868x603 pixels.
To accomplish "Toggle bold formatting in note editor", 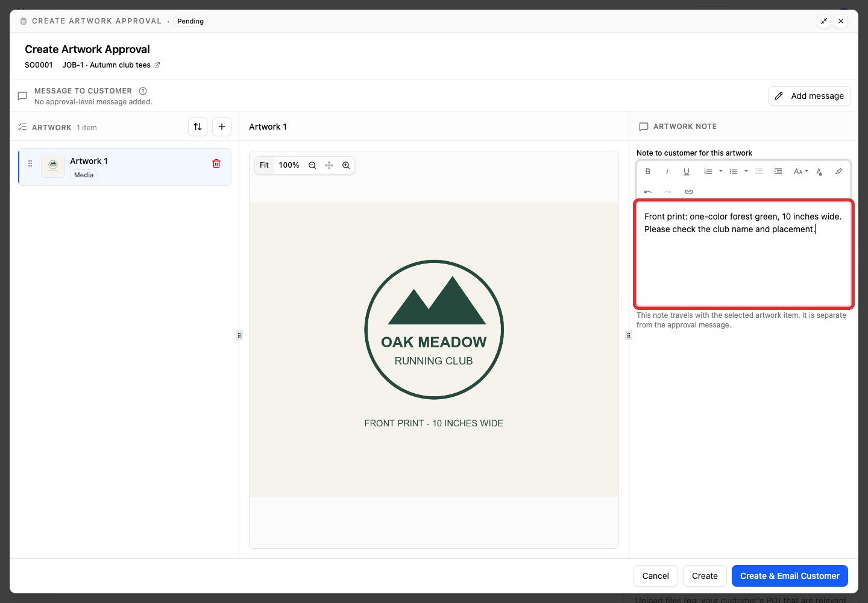I will coord(648,171).
